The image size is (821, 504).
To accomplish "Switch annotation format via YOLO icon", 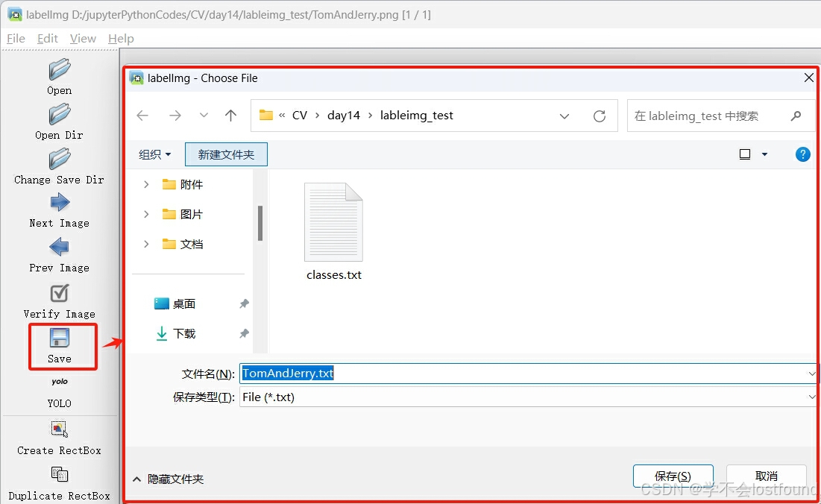I will [x=60, y=382].
